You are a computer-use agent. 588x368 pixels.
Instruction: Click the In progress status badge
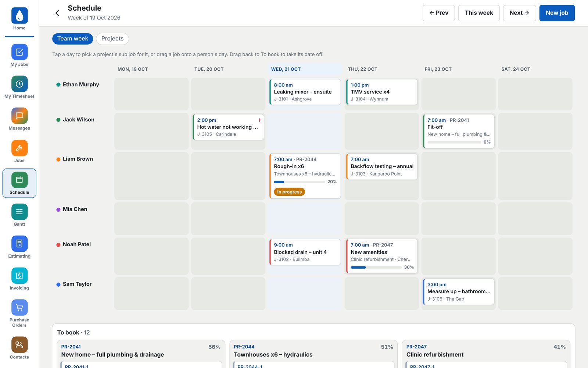(290, 192)
